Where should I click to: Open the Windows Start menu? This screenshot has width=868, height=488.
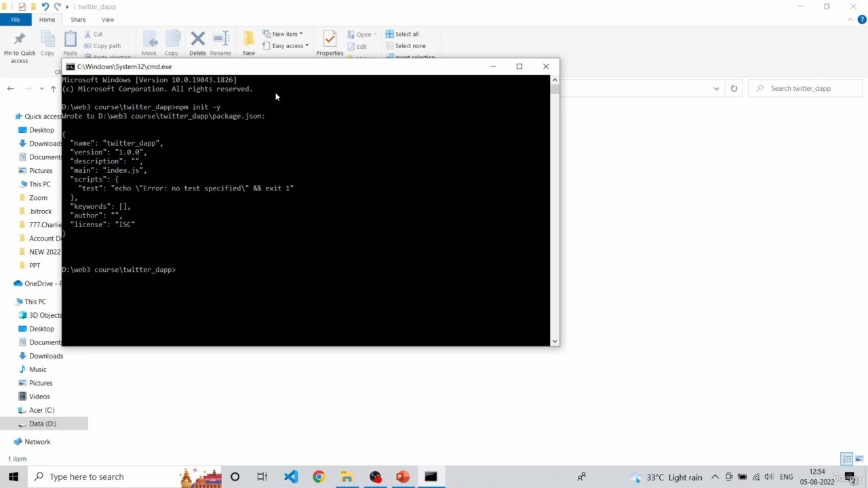click(14, 476)
